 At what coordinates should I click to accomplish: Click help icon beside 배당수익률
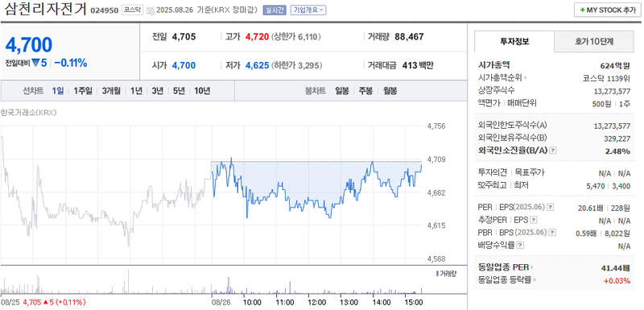pos(520,246)
